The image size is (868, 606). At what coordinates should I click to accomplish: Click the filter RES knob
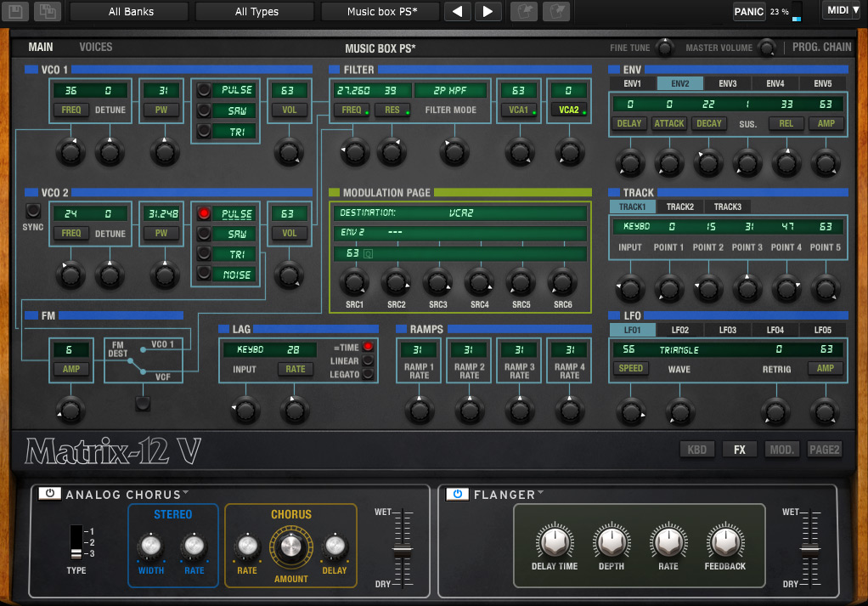coord(392,152)
